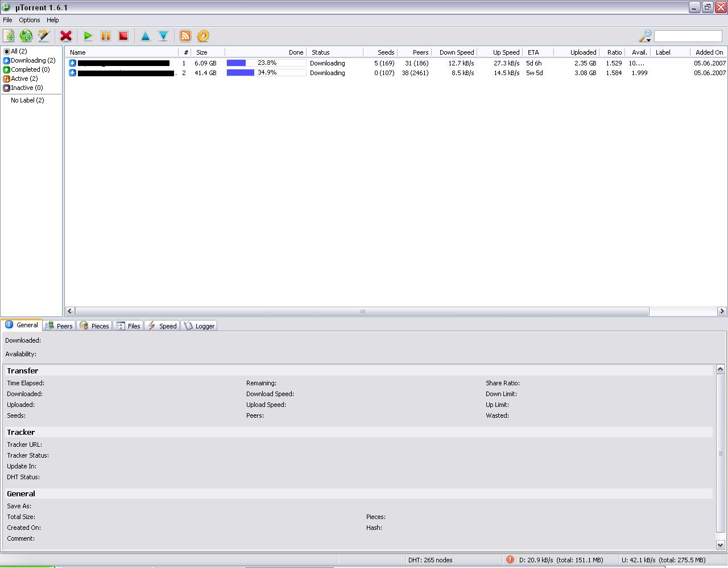Click Move Down Queue arrow icon
The image size is (728, 568).
coord(163,36)
